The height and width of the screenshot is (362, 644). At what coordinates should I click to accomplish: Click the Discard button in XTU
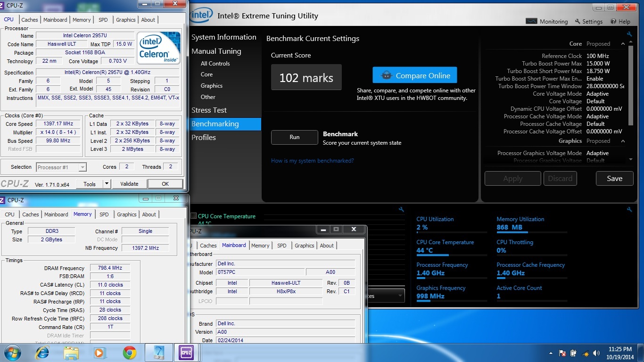coord(561,179)
